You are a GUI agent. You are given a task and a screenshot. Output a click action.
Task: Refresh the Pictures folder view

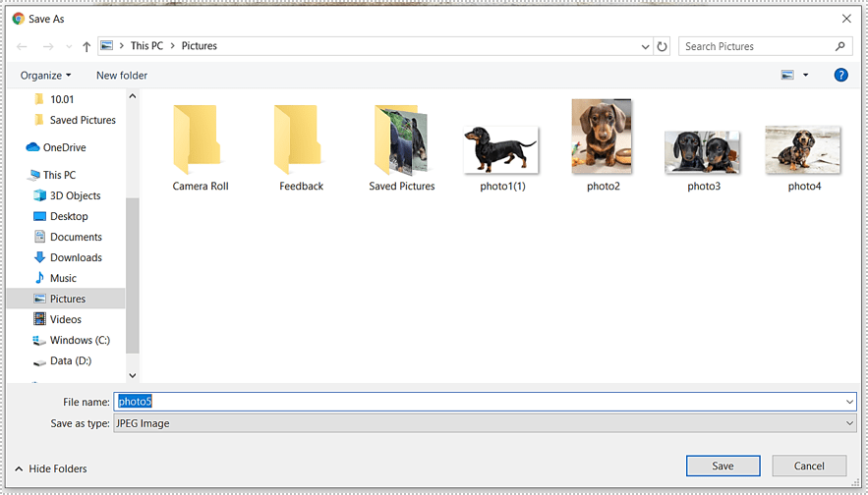(x=663, y=46)
